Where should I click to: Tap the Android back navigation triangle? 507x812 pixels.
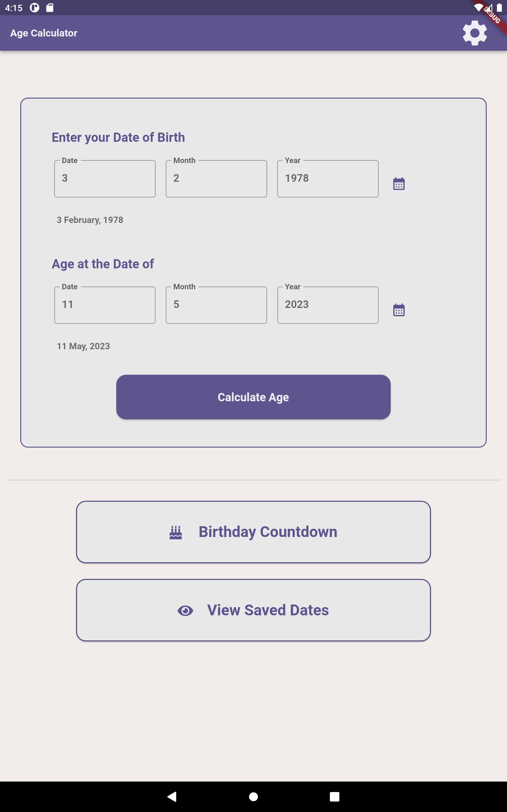[x=172, y=796]
